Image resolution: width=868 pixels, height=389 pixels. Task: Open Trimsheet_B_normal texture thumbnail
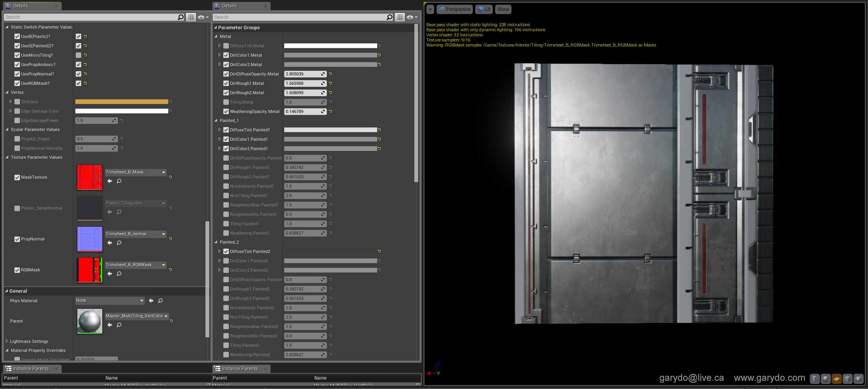[90, 239]
